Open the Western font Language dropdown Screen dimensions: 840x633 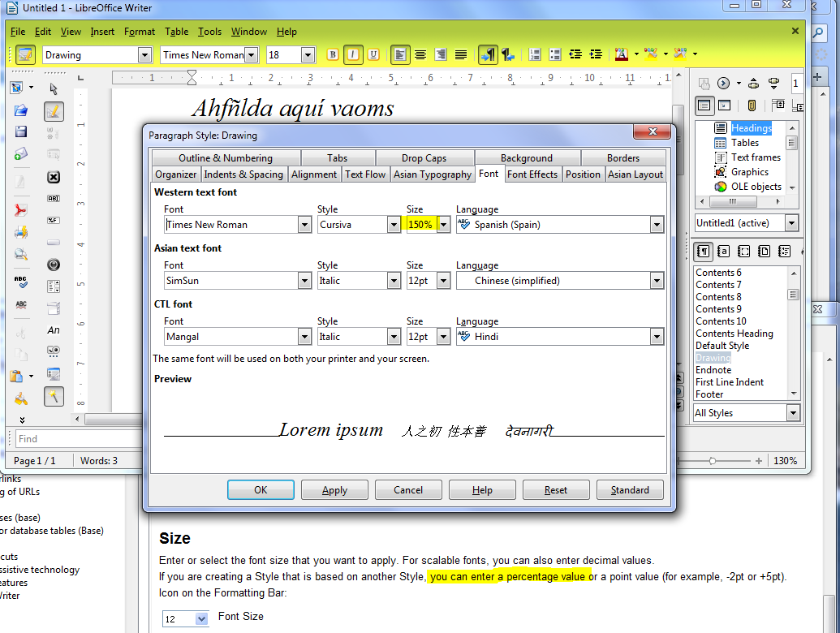[x=657, y=225]
